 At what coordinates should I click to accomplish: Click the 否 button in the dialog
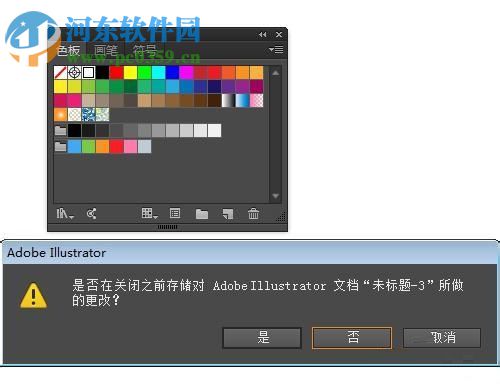(352, 338)
